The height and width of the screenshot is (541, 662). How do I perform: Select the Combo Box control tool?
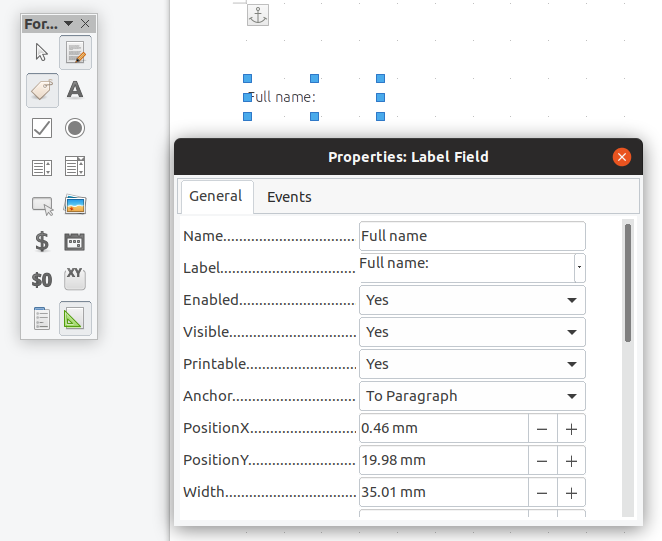pos(75,166)
